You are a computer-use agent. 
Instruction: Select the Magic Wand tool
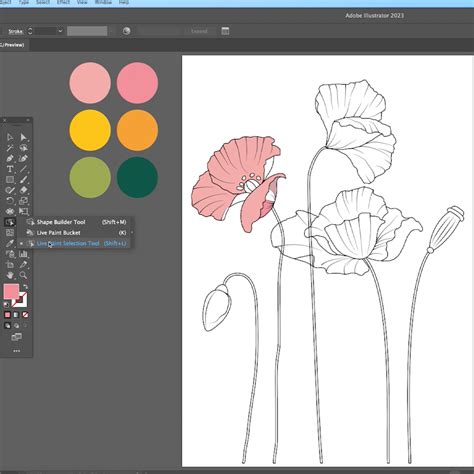point(10,148)
